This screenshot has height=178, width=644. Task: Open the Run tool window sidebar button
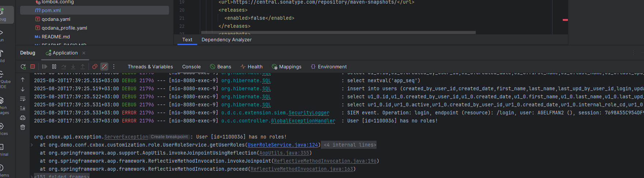coord(2,35)
